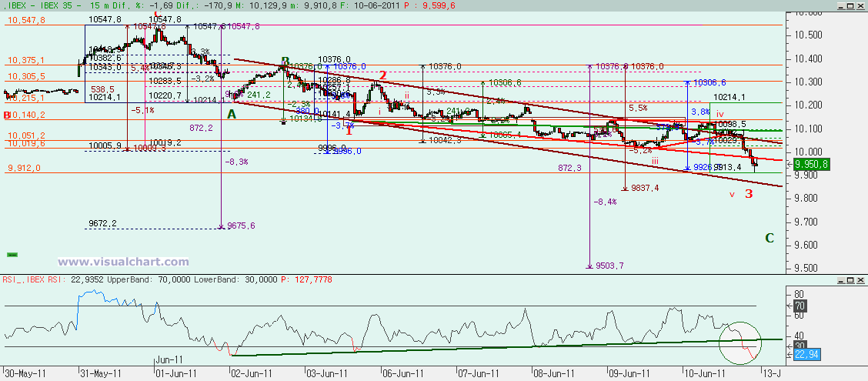Maximize the RSI indicator pane
868x381 pixels.
click(x=851, y=282)
